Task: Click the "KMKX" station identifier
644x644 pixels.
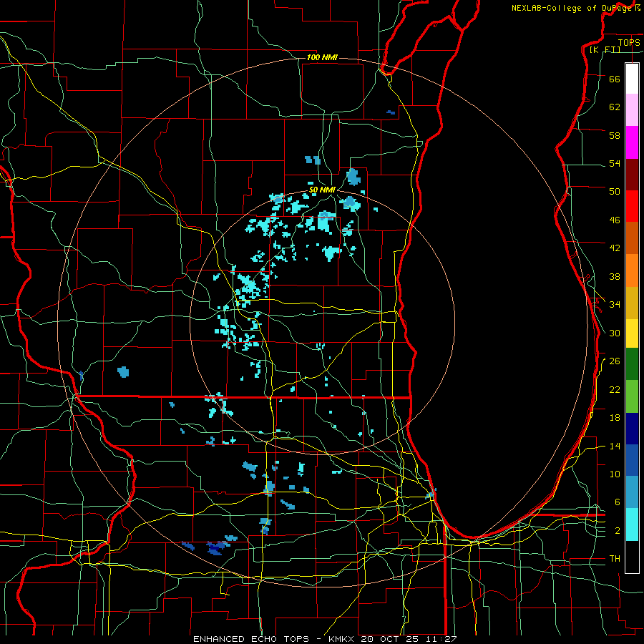Action: [343, 639]
